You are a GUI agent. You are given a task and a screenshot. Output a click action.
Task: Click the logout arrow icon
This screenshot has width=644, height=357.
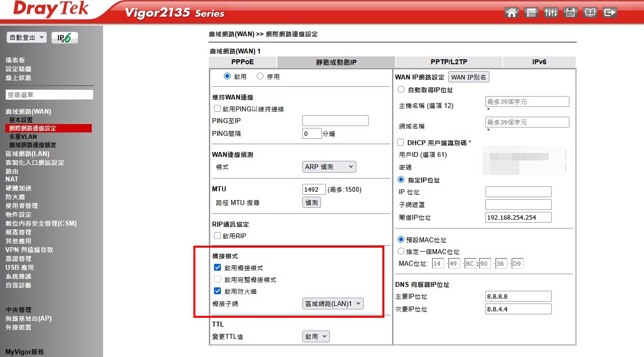point(610,13)
